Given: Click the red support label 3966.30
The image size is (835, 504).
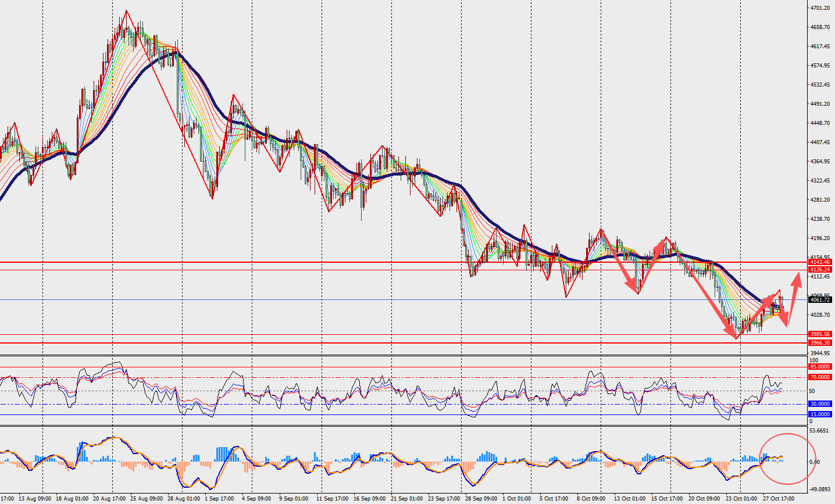Looking at the screenshot, I should click(x=820, y=343).
